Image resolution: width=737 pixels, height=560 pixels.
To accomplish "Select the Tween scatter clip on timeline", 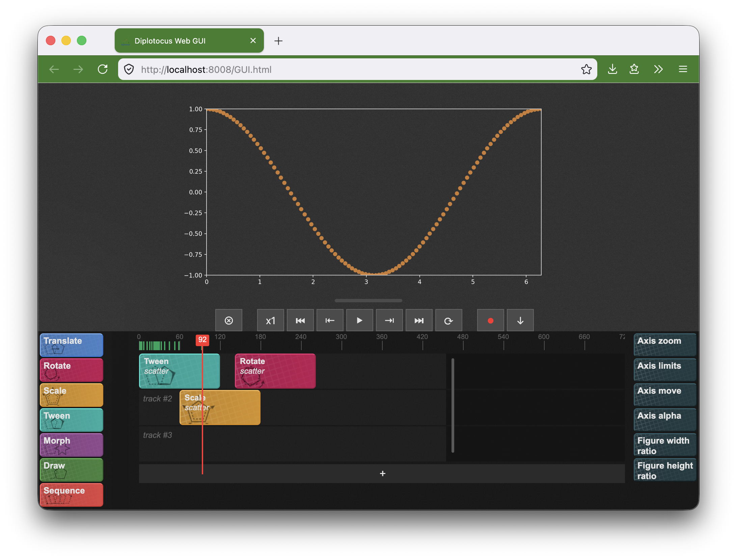I will [x=180, y=371].
